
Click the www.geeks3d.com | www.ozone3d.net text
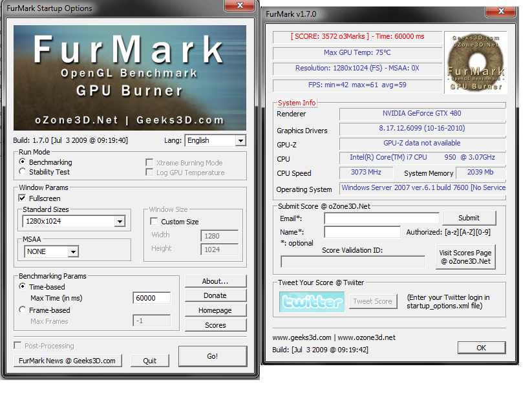click(x=334, y=337)
